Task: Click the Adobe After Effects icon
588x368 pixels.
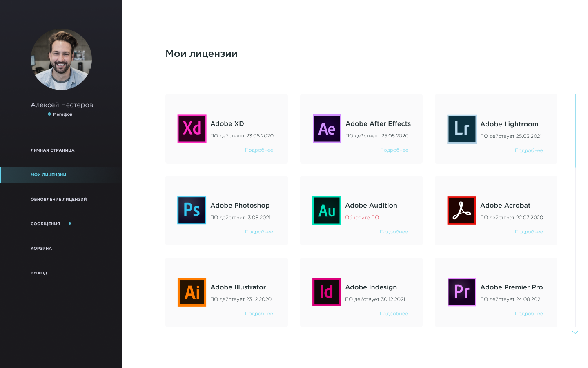Action: click(327, 129)
